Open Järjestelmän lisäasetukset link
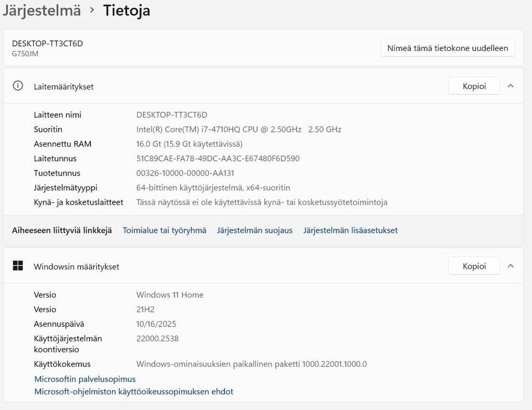The image size is (532, 410). pyautogui.click(x=350, y=230)
